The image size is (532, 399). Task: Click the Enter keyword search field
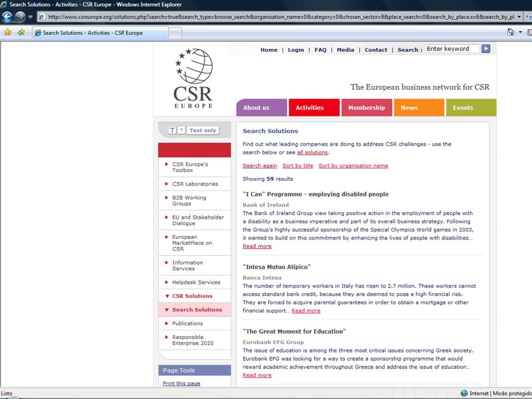453,49
